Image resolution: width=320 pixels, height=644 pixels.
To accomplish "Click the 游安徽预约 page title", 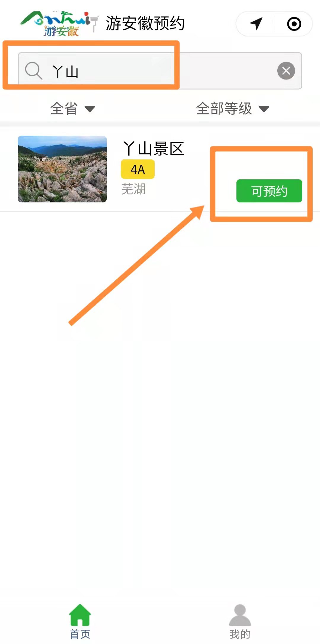I will [145, 23].
